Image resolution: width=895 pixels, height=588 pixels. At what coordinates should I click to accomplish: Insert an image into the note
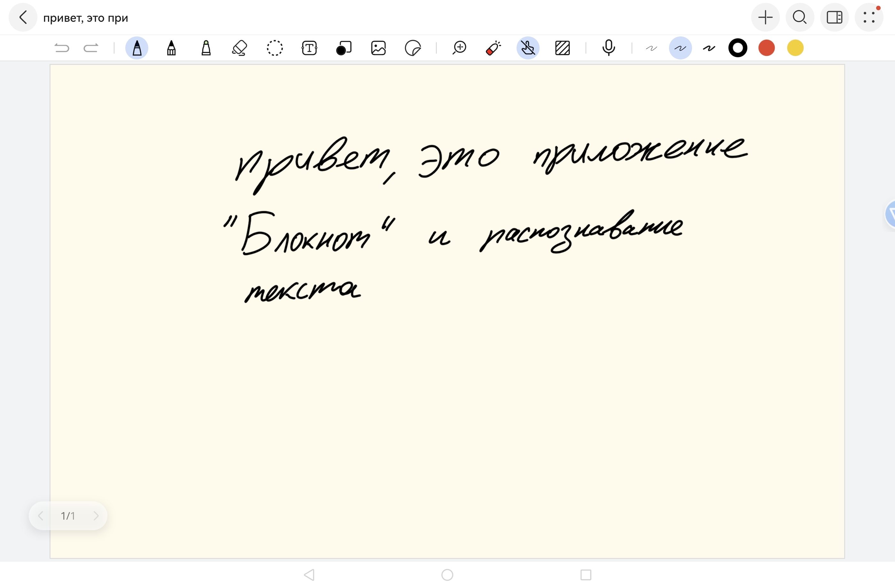[378, 48]
